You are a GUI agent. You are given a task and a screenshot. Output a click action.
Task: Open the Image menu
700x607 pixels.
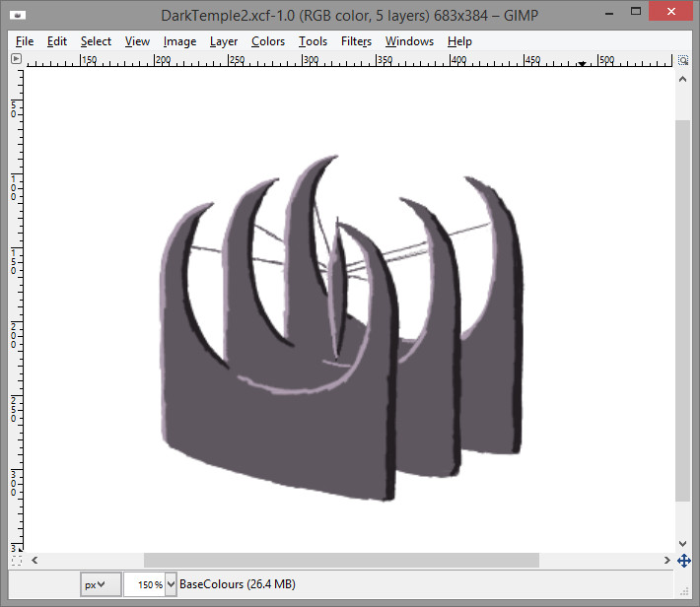[179, 41]
